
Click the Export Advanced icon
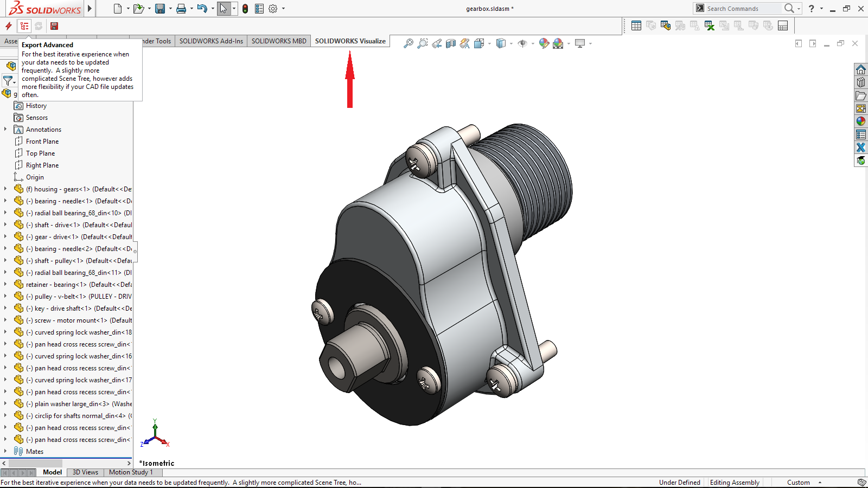click(x=24, y=26)
